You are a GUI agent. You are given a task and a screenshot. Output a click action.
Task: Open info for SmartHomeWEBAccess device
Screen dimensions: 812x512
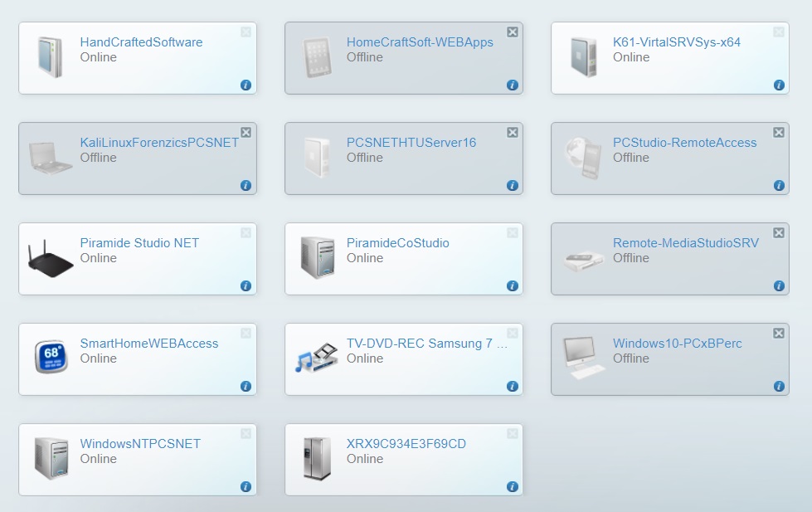tap(246, 386)
